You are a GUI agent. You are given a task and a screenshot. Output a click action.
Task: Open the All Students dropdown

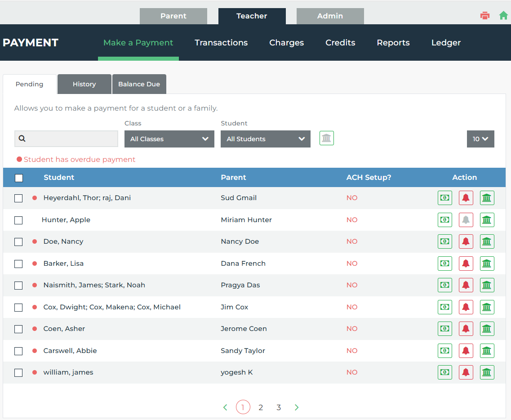(265, 139)
